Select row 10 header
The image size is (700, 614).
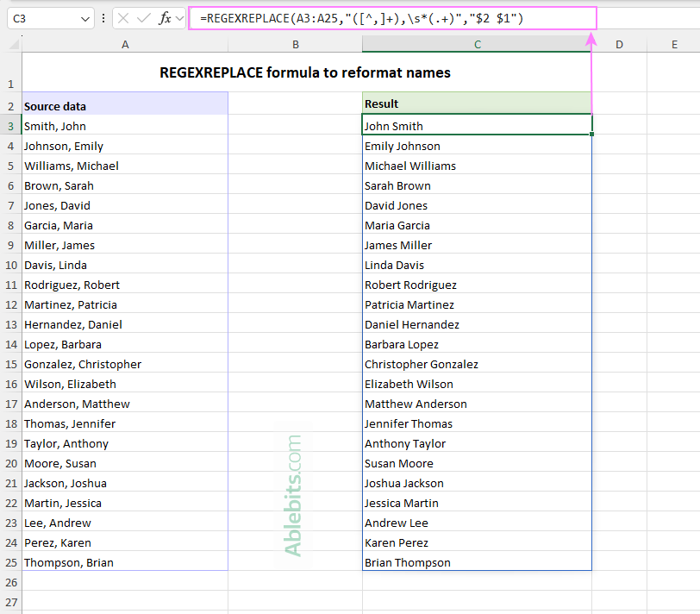[x=10, y=266]
